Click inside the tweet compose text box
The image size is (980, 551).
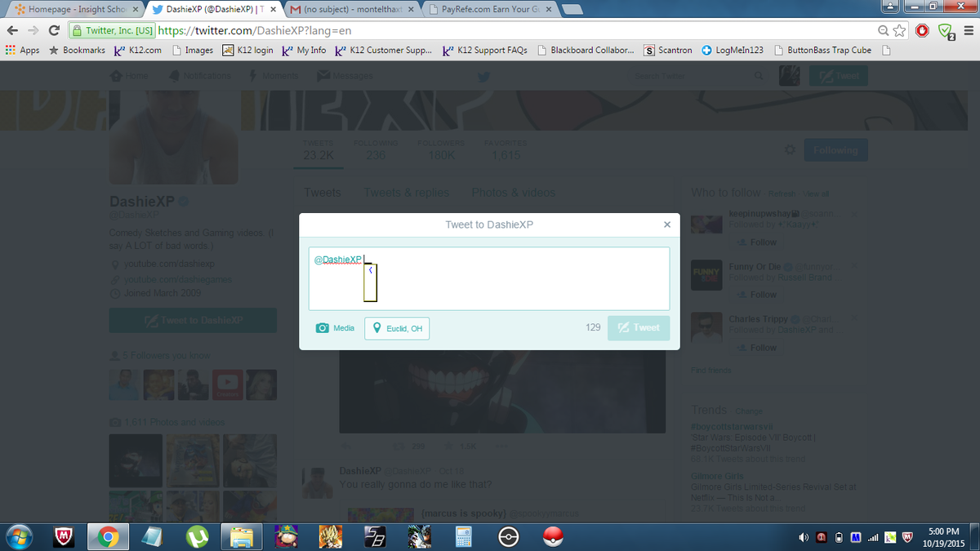[x=489, y=278]
